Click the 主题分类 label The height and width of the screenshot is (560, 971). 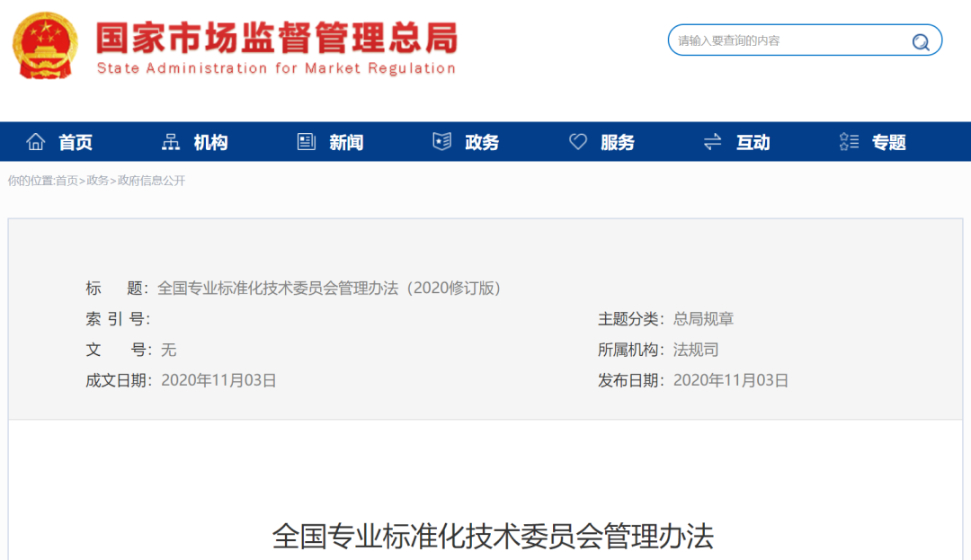pyautogui.click(x=630, y=319)
